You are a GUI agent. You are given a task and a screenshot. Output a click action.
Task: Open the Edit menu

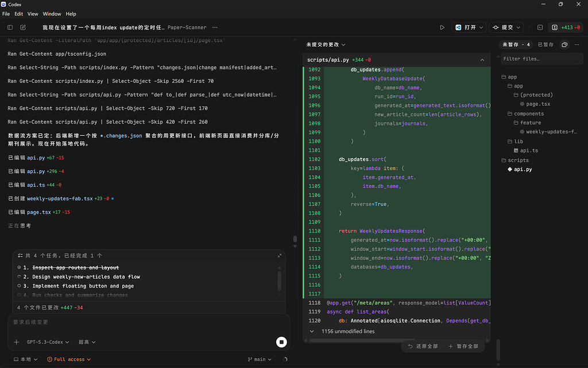pos(19,14)
